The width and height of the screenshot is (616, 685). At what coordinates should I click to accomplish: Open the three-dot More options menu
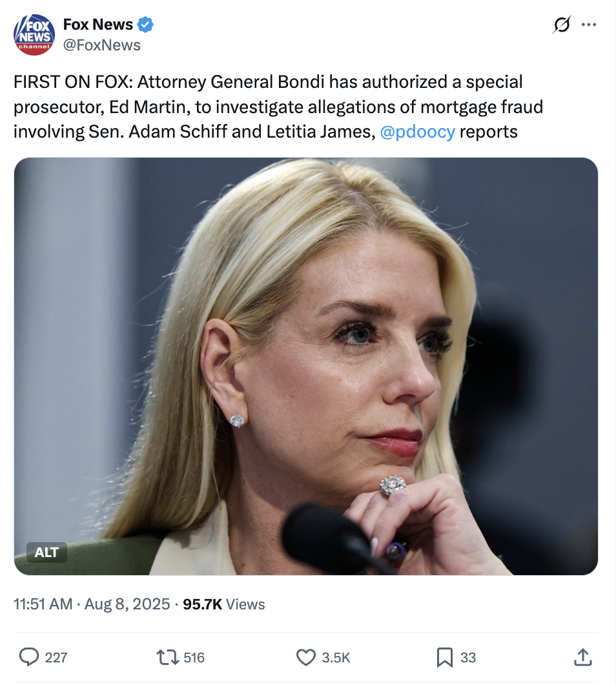[x=589, y=25]
